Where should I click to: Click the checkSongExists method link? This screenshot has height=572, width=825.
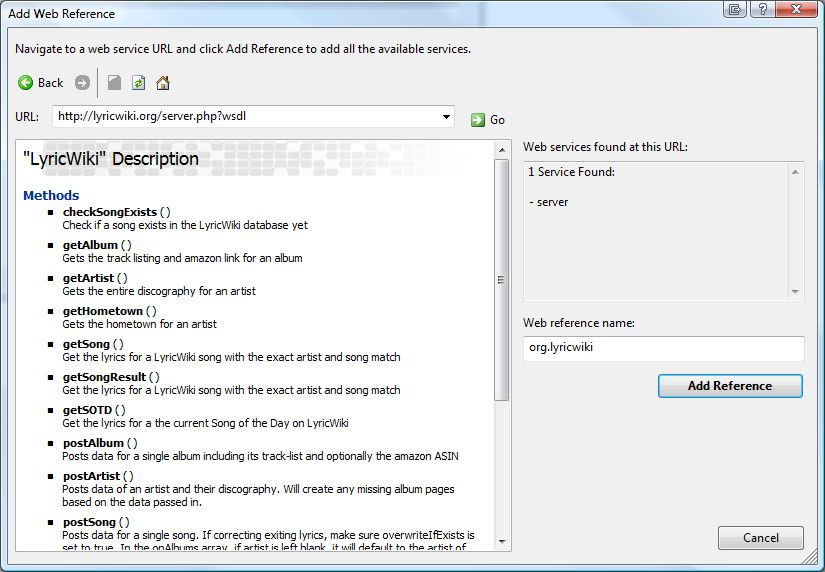(x=109, y=212)
